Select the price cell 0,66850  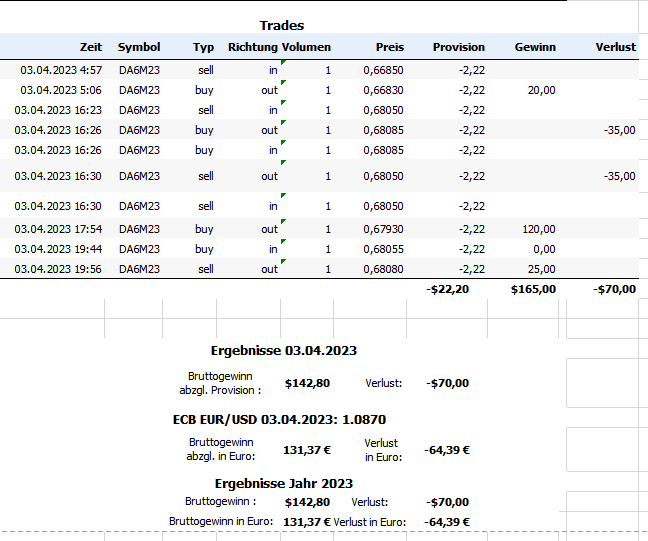384,70
